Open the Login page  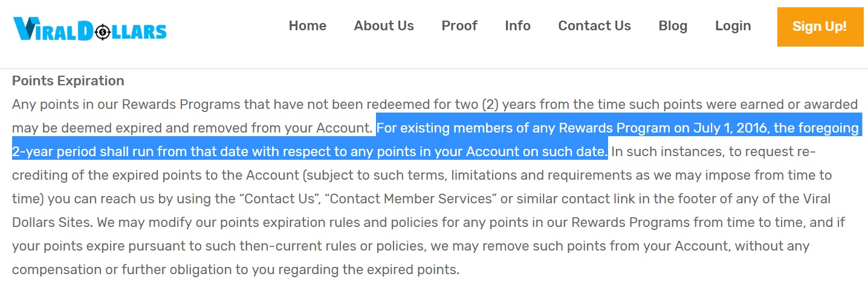[x=733, y=26]
